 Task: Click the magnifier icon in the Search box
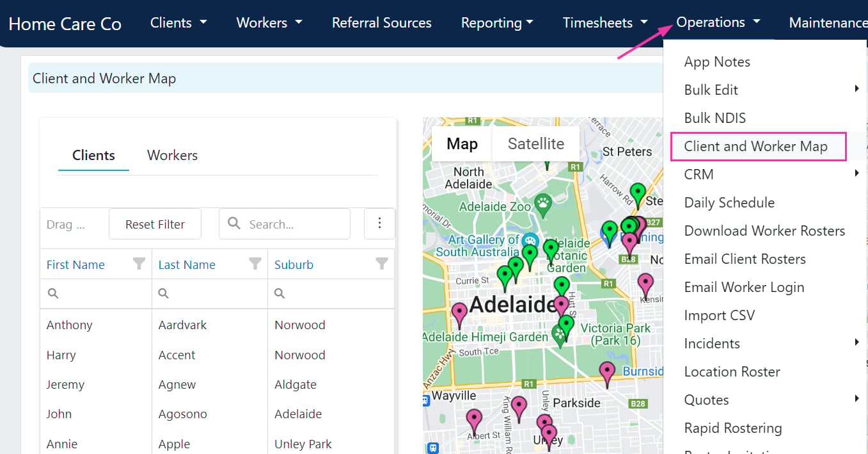(234, 223)
